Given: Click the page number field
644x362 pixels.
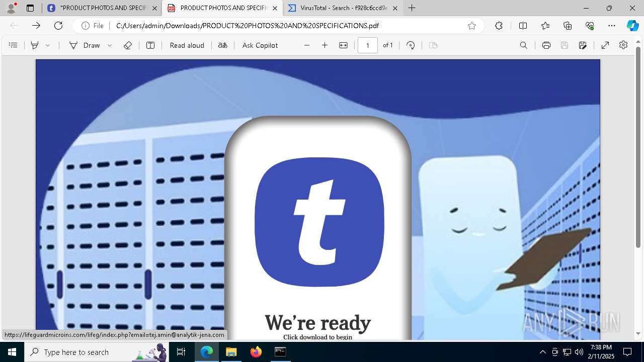Looking at the screenshot, I should coord(368,45).
